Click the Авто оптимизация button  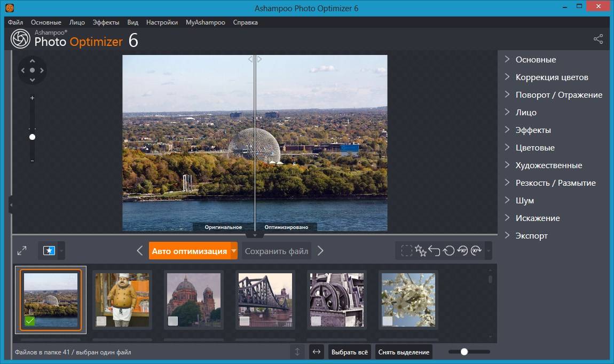[x=190, y=250]
